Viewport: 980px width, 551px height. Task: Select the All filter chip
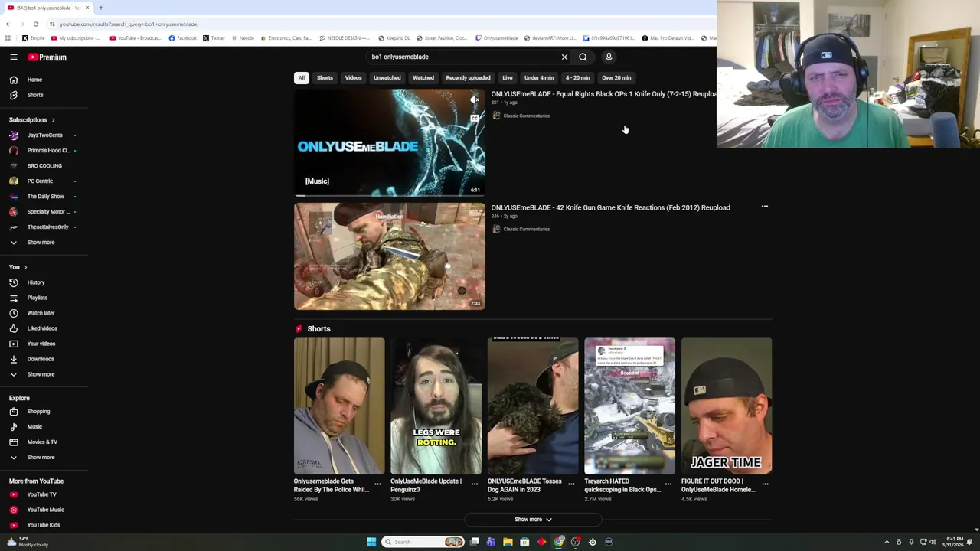pos(302,77)
